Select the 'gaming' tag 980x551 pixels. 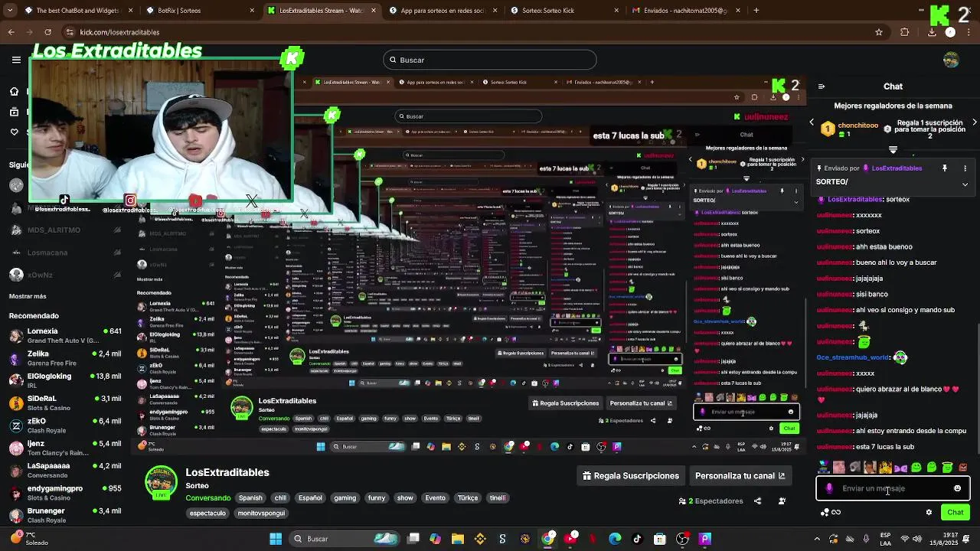345,498
